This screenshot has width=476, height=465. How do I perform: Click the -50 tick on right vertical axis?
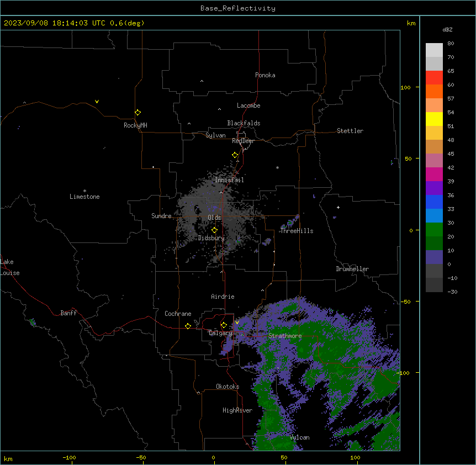pyautogui.click(x=405, y=302)
